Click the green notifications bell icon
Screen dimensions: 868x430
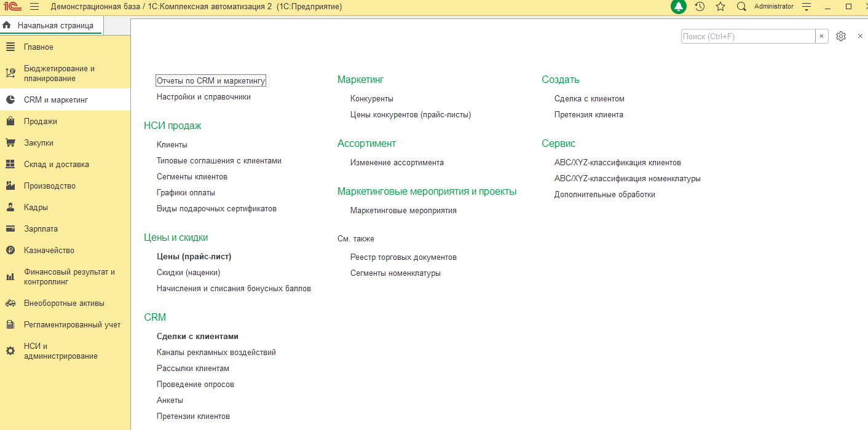pyautogui.click(x=678, y=7)
